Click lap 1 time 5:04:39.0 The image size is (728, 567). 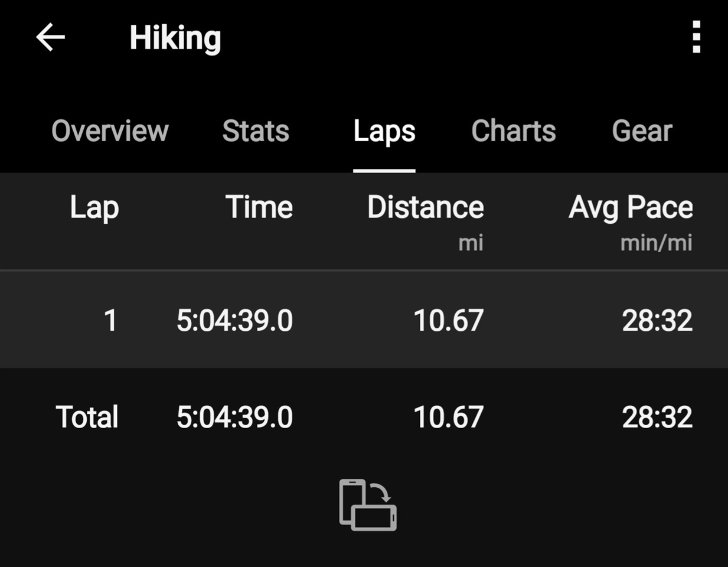(x=235, y=321)
